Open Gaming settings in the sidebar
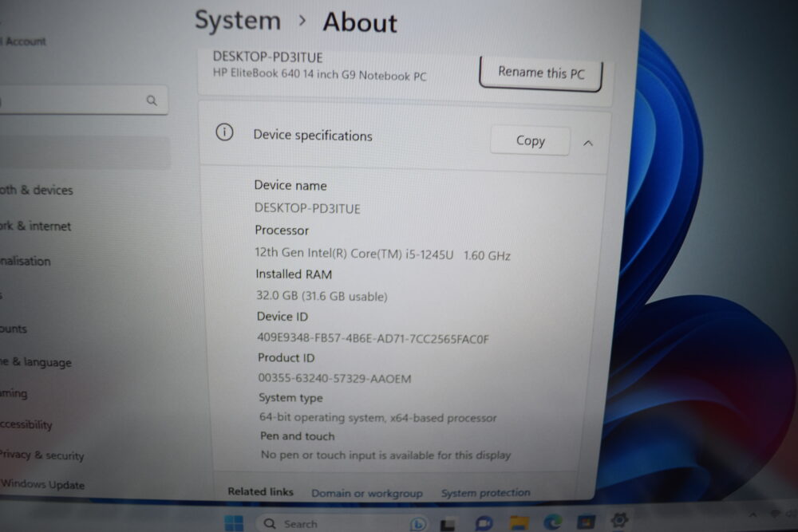Screen dimensions: 798x532 coord(14,393)
